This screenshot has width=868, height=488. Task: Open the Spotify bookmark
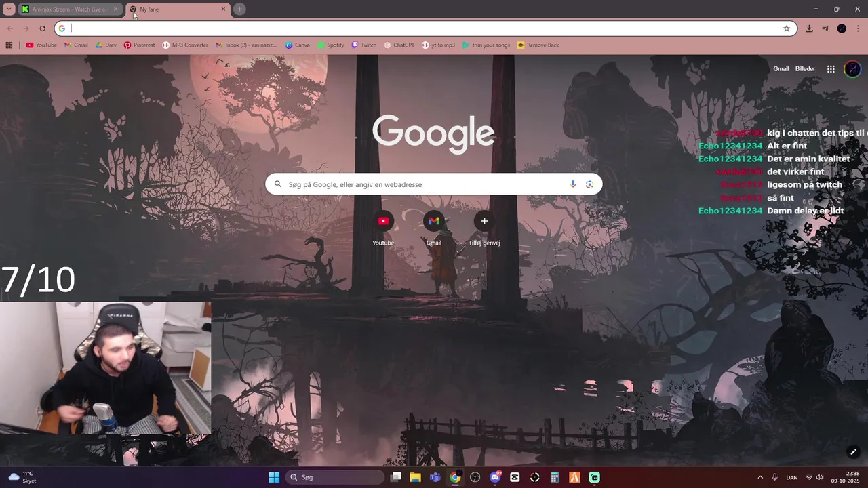tap(331, 45)
